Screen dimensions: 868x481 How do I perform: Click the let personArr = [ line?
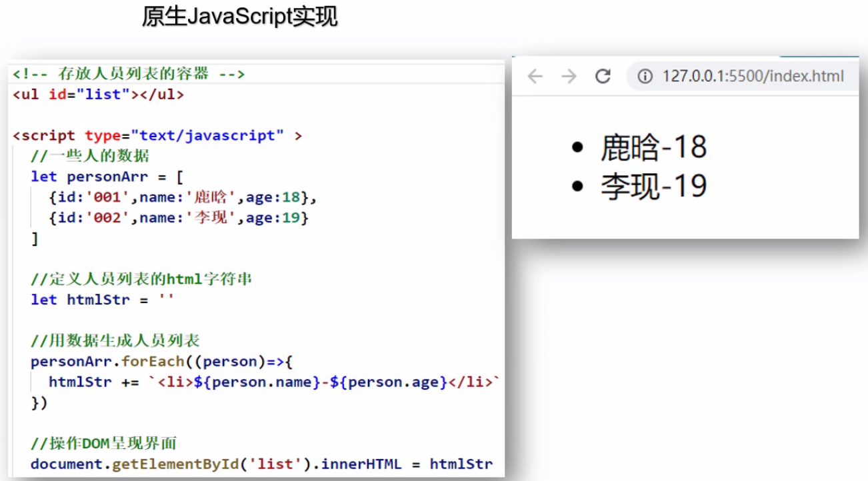[107, 177]
